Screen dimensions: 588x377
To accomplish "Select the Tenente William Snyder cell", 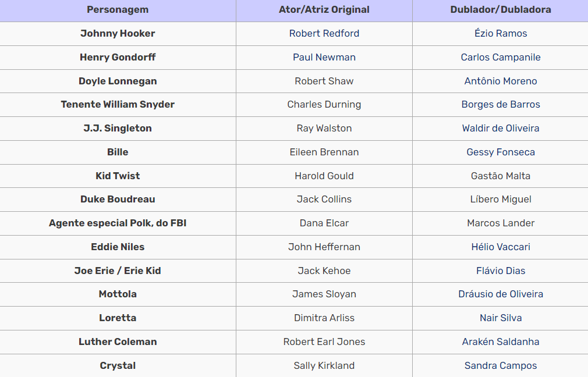I will click(x=118, y=105).
